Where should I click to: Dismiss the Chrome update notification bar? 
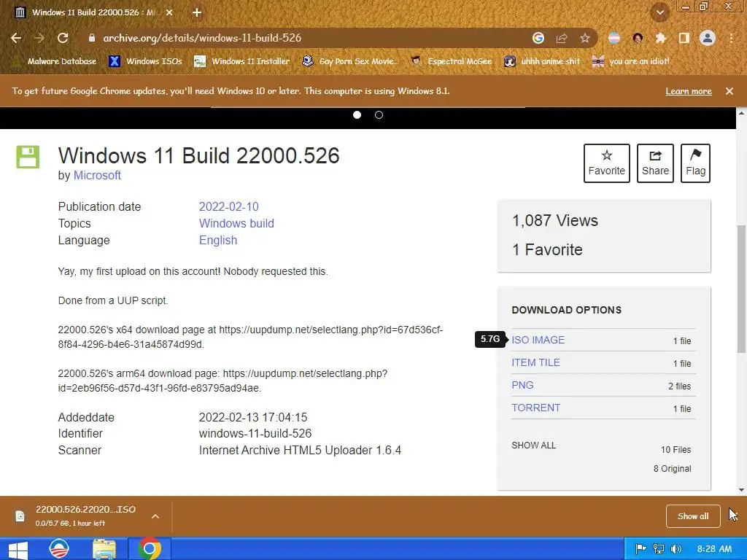(729, 91)
